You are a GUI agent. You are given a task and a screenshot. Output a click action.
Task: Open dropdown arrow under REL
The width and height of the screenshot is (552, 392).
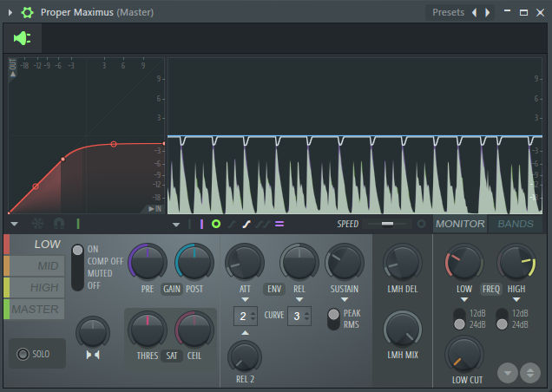299,300
